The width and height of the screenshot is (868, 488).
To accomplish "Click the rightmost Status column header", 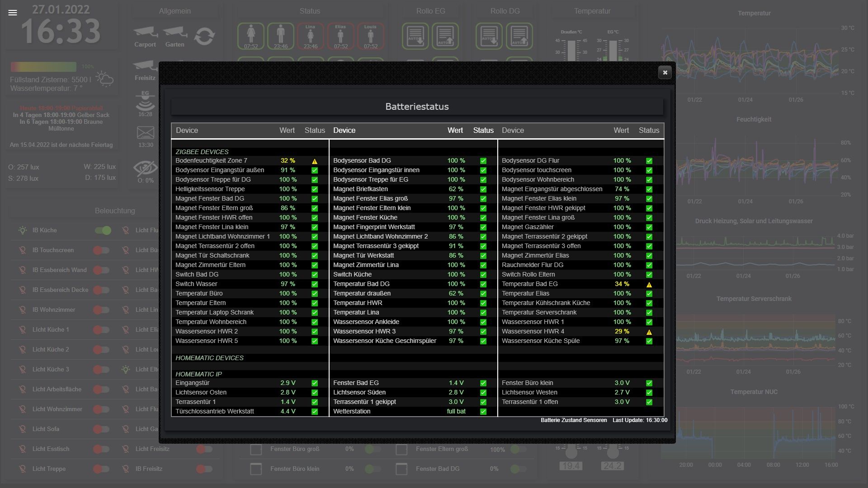I will (649, 131).
